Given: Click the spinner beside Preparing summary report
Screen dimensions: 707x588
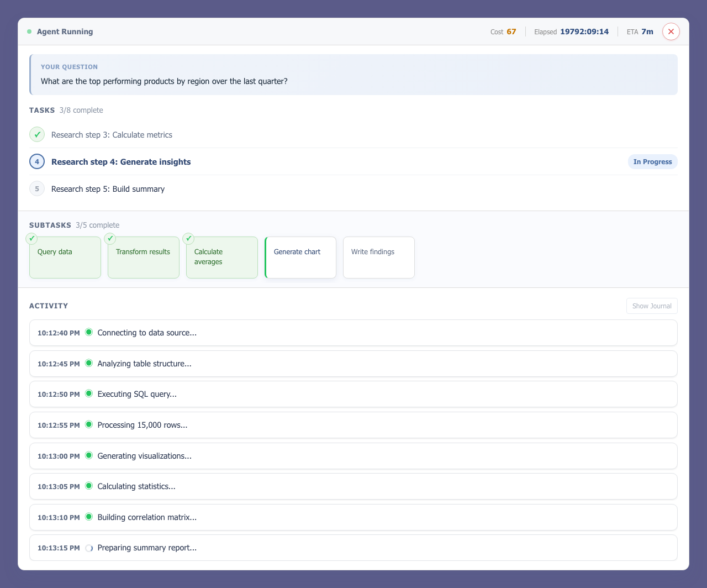Looking at the screenshot, I should [89, 548].
